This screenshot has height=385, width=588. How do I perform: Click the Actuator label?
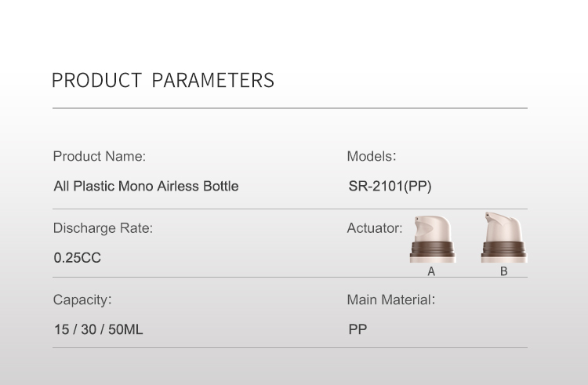[x=375, y=228]
